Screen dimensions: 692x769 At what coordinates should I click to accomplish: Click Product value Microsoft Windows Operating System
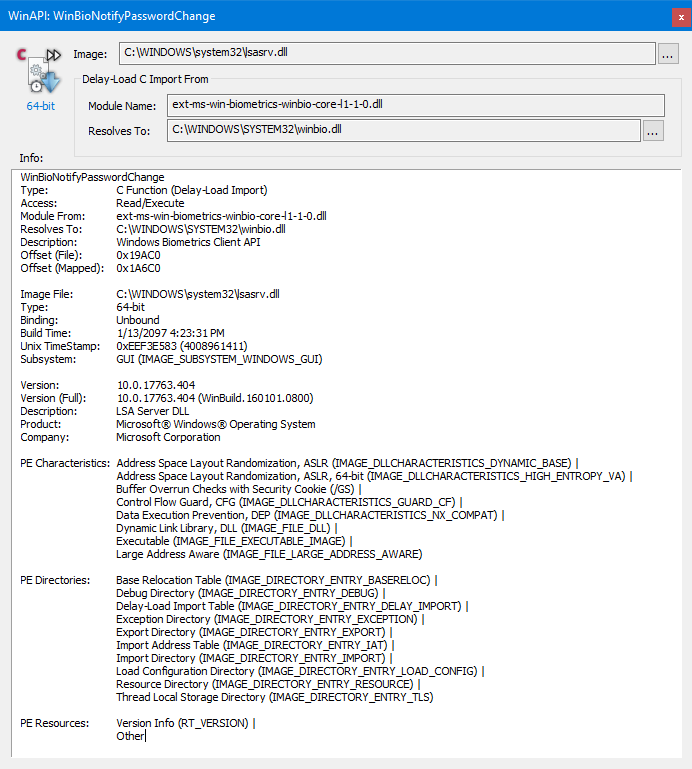[x=216, y=424]
